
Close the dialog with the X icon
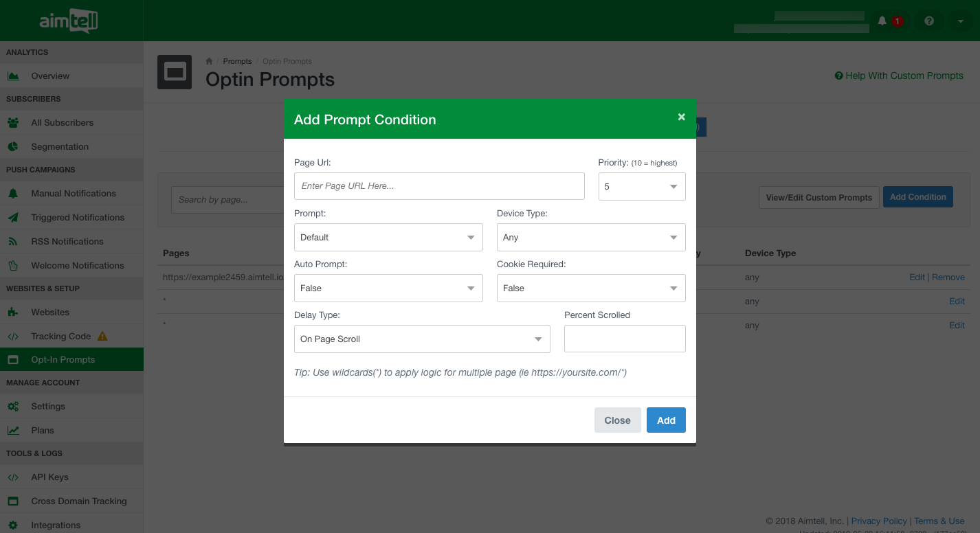tap(681, 117)
